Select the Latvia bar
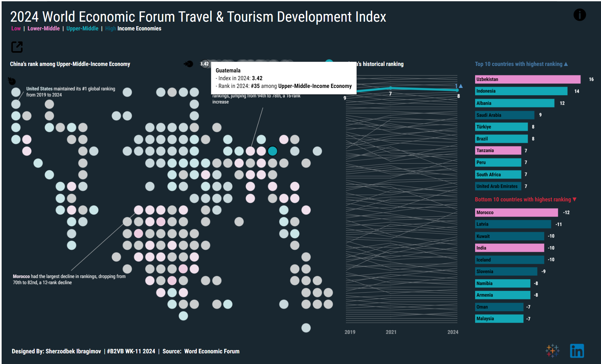Viewport: 601px width, 364px height. (513, 224)
